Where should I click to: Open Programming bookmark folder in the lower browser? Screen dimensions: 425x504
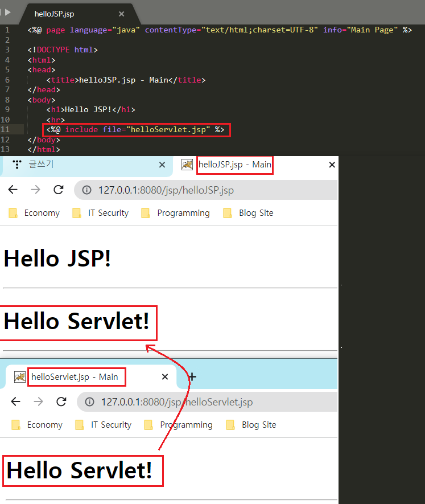pos(178,425)
